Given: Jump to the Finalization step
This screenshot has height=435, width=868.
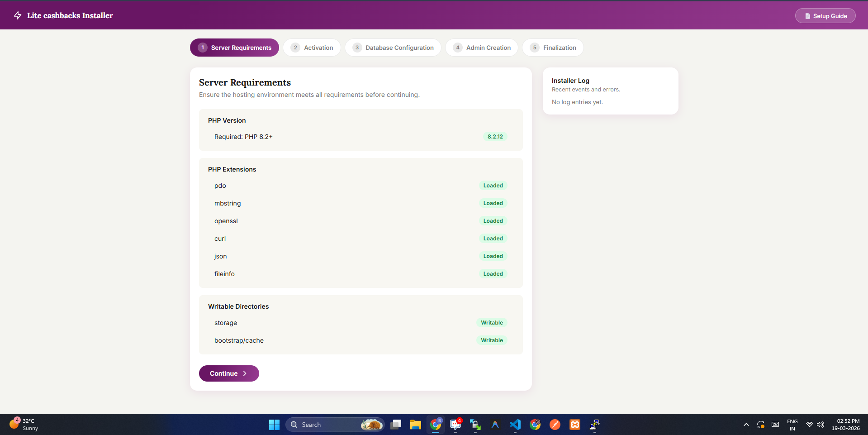Looking at the screenshot, I should 552,48.
